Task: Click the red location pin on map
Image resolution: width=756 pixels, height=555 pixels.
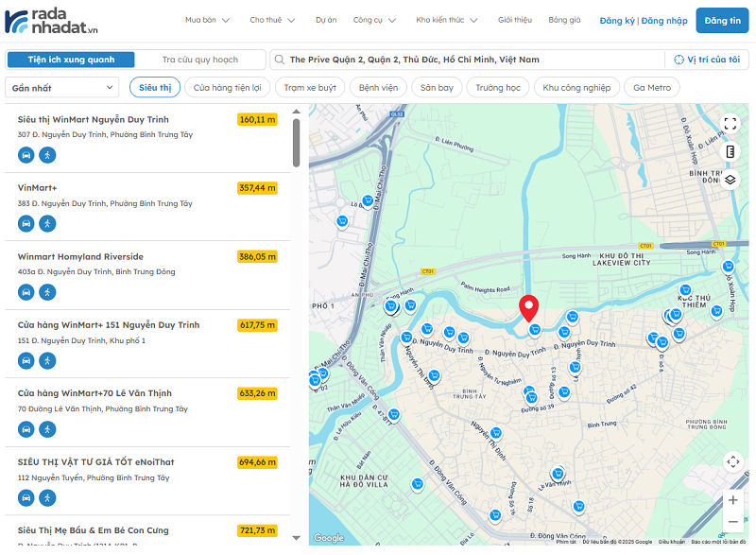Action: tap(529, 308)
